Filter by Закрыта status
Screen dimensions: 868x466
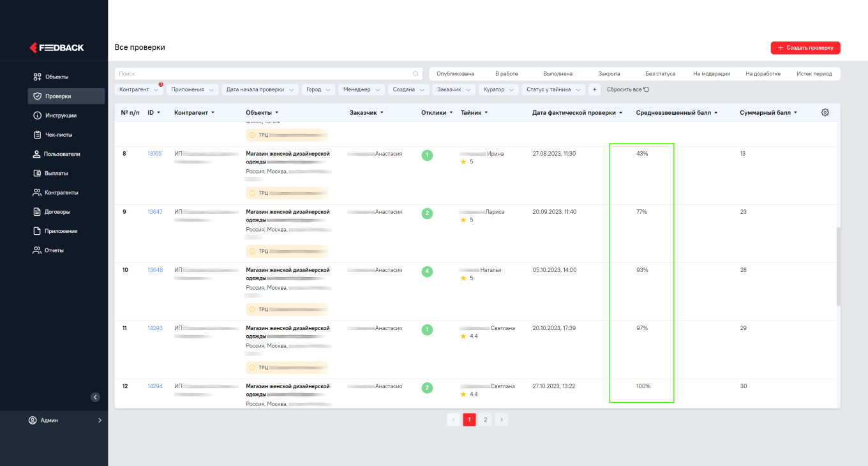(609, 73)
